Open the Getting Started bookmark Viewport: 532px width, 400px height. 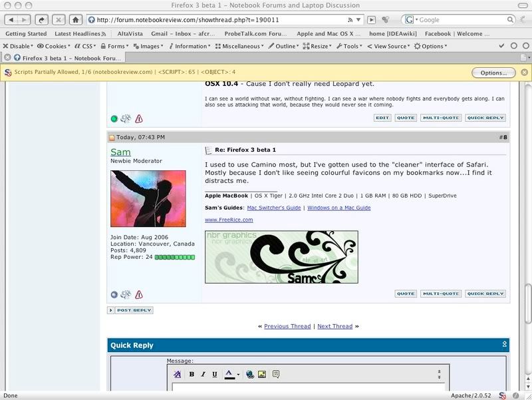coord(26,34)
